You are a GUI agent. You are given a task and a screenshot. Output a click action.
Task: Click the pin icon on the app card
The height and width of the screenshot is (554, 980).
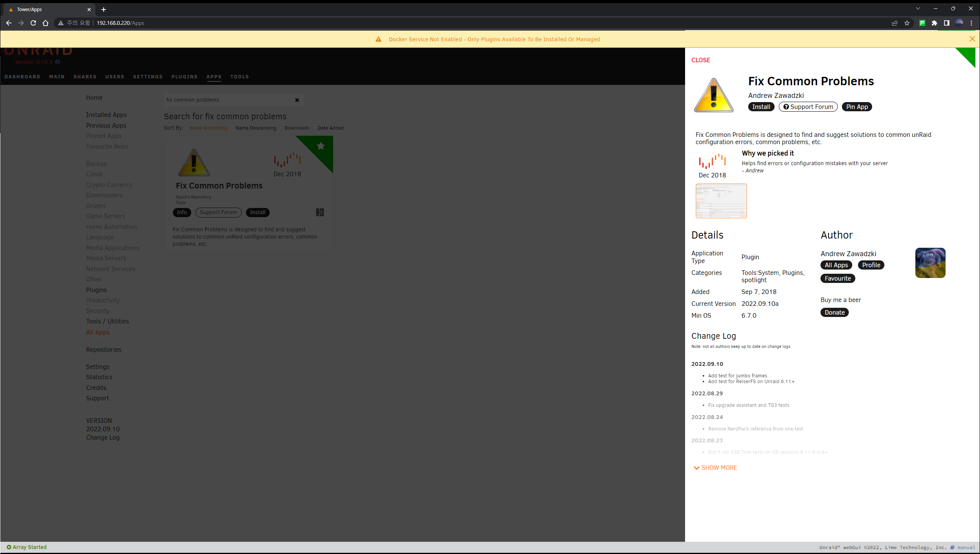320,212
